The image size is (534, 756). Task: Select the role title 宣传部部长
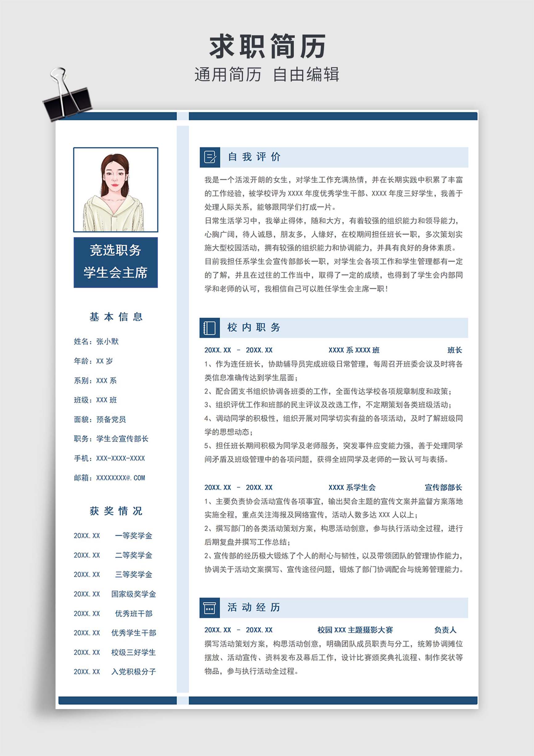(x=444, y=487)
